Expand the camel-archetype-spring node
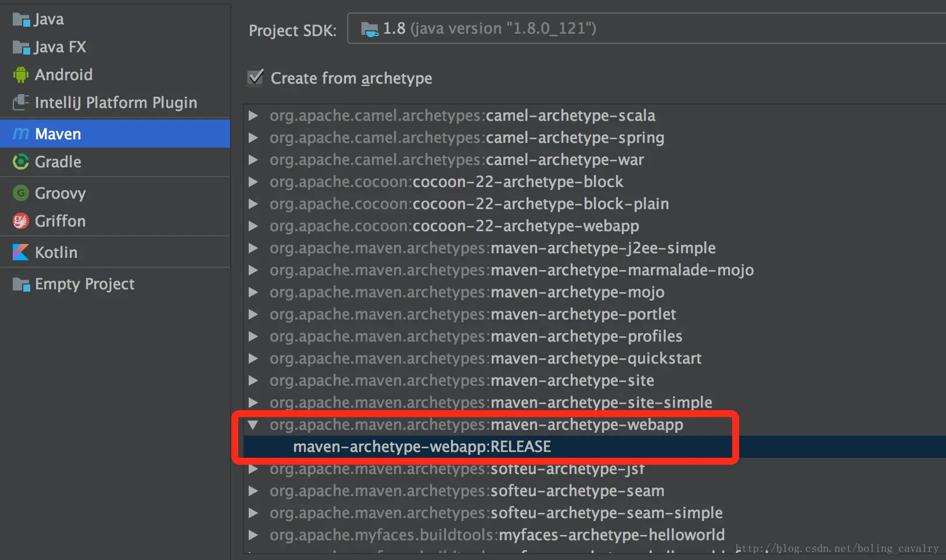This screenshot has width=946, height=560. click(x=253, y=138)
